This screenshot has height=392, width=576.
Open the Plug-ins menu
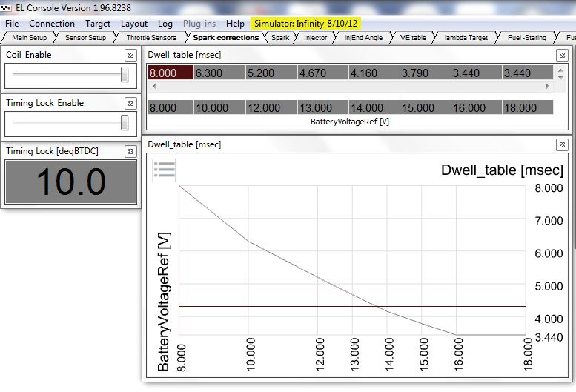(x=199, y=24)
